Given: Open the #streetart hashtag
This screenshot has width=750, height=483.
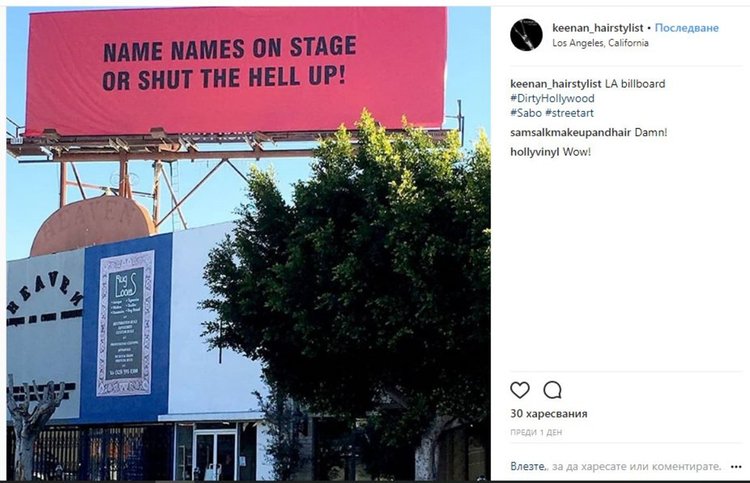Looking at the screenshot, I should (572, 114).
